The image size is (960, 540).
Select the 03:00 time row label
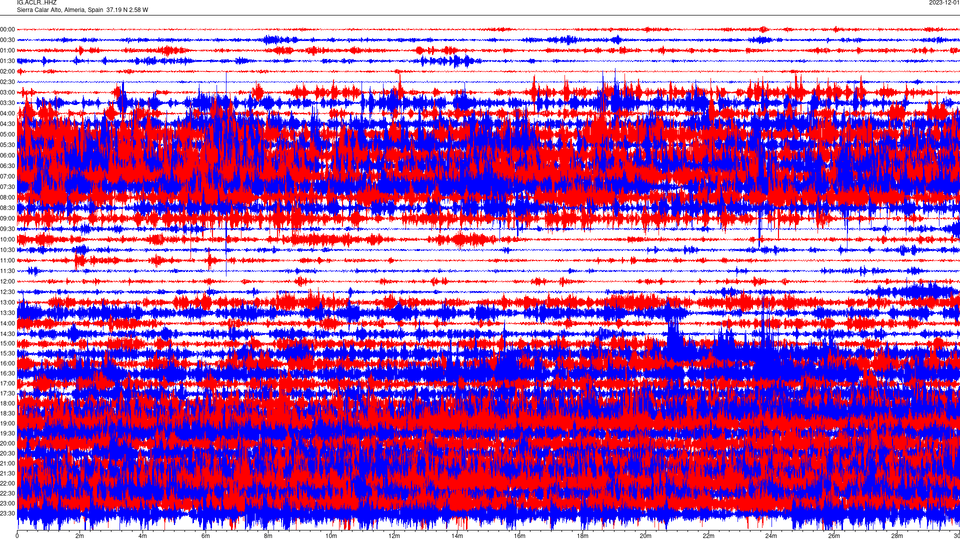click(7, 92)
